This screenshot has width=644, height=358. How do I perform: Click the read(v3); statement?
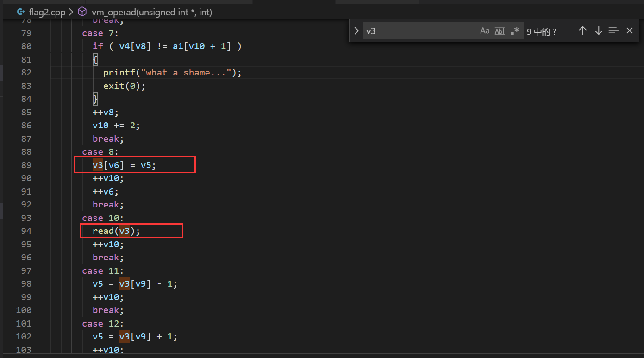point(116,231)
